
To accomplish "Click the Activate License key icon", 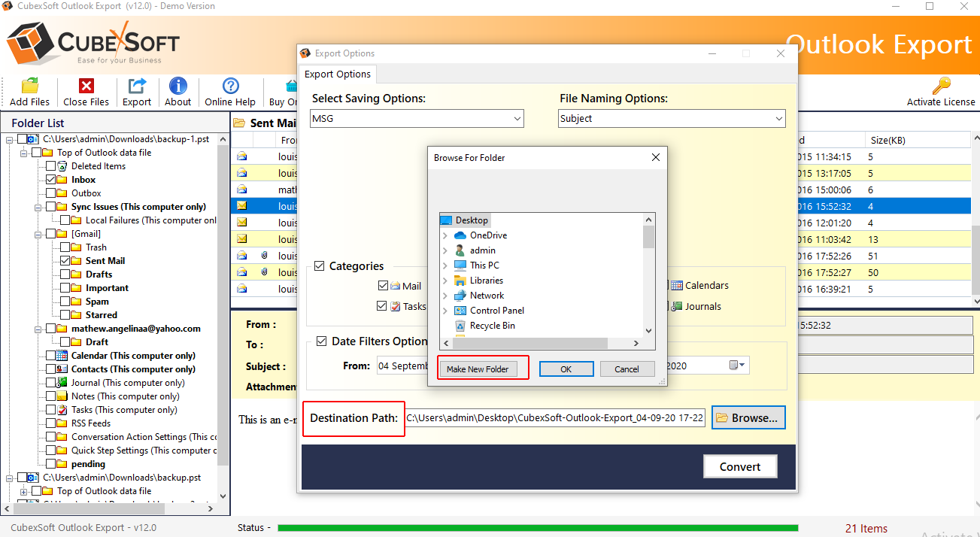I will (941, 86).
